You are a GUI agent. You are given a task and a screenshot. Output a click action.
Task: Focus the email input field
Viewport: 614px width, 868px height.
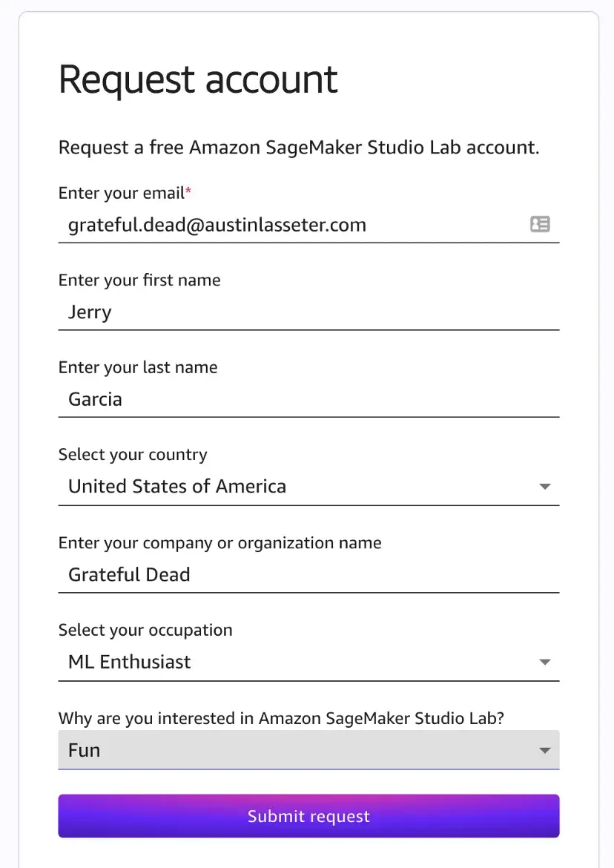coord(308,225)
